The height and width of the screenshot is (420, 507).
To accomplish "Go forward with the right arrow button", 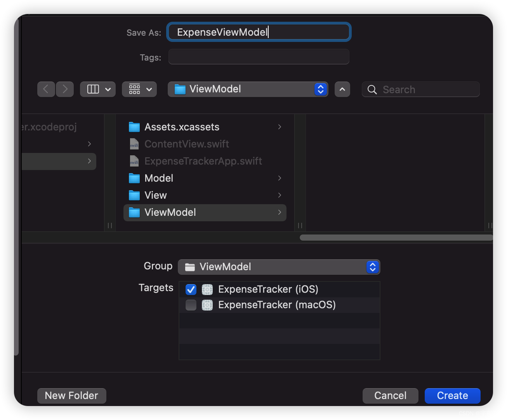I will coord(65,89).
